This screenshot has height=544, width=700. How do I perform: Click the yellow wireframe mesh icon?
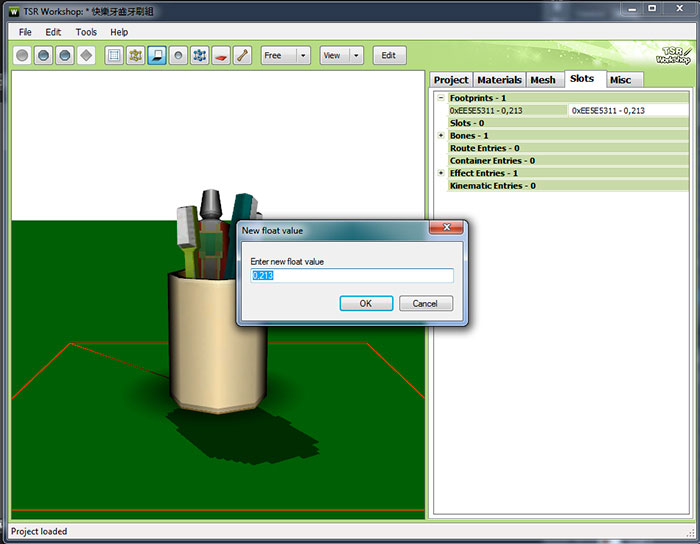click(135, 56)
